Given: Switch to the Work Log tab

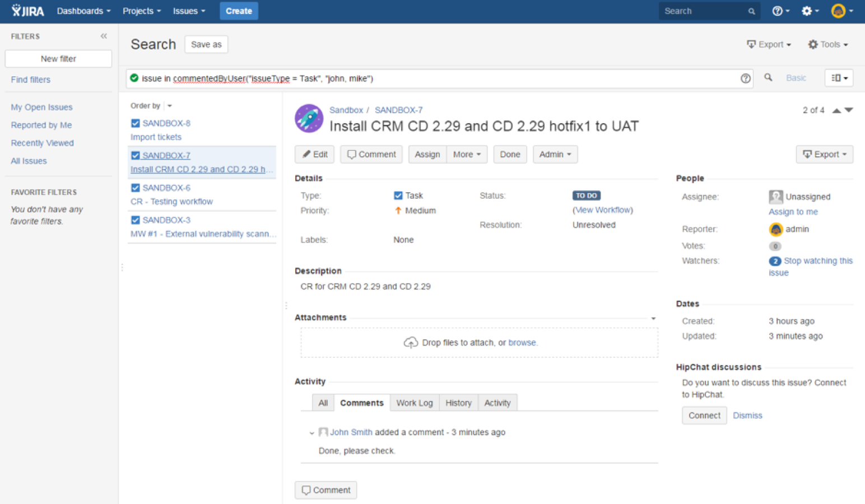Looking at the screenshot, I should coord(415,403).
